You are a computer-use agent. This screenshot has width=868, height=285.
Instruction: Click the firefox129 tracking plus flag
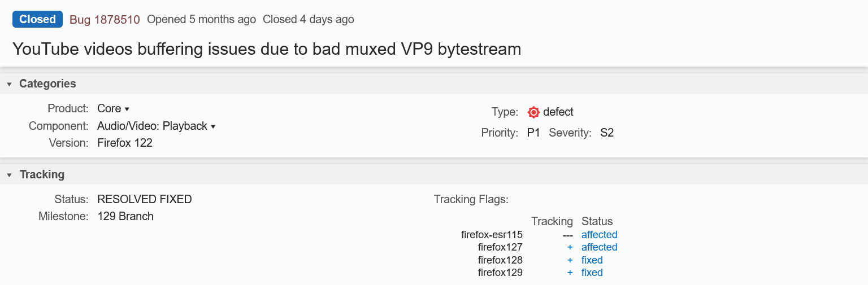(570, 273)
